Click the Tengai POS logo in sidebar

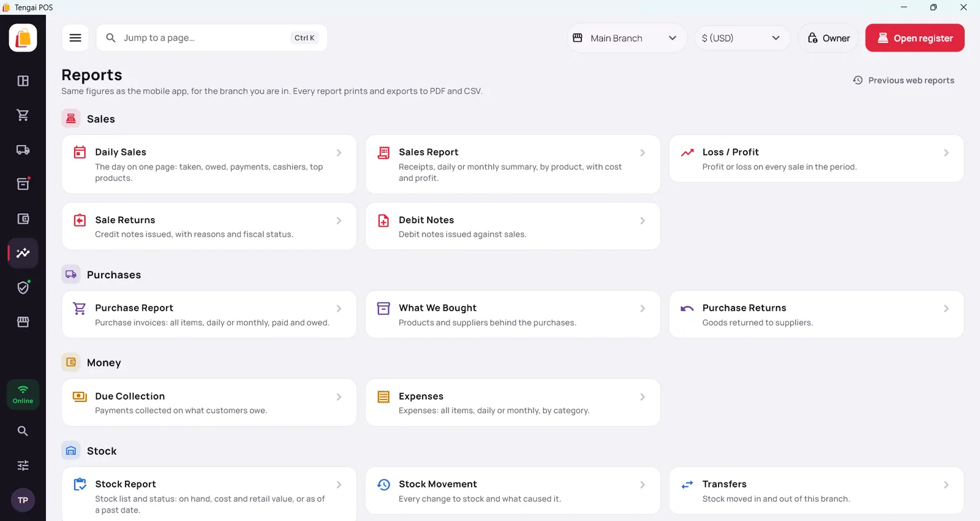click(x=23, y=38)
